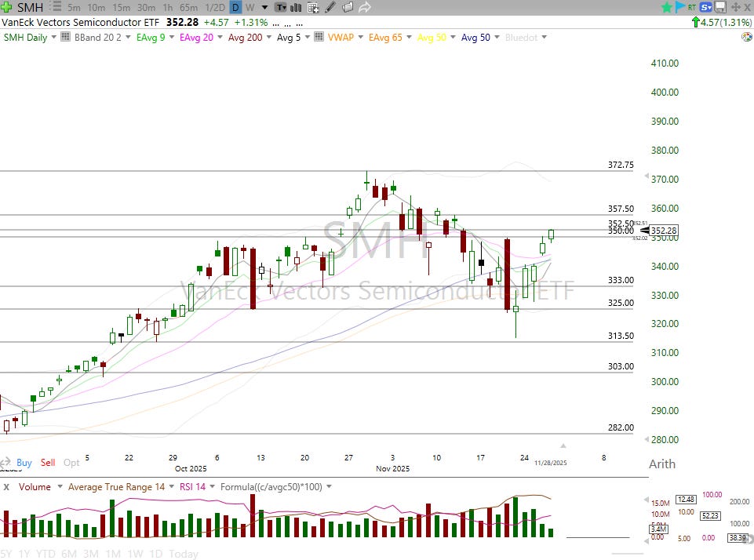Set range to 6M
Screen dimensions: 754x560
(69, 554)
